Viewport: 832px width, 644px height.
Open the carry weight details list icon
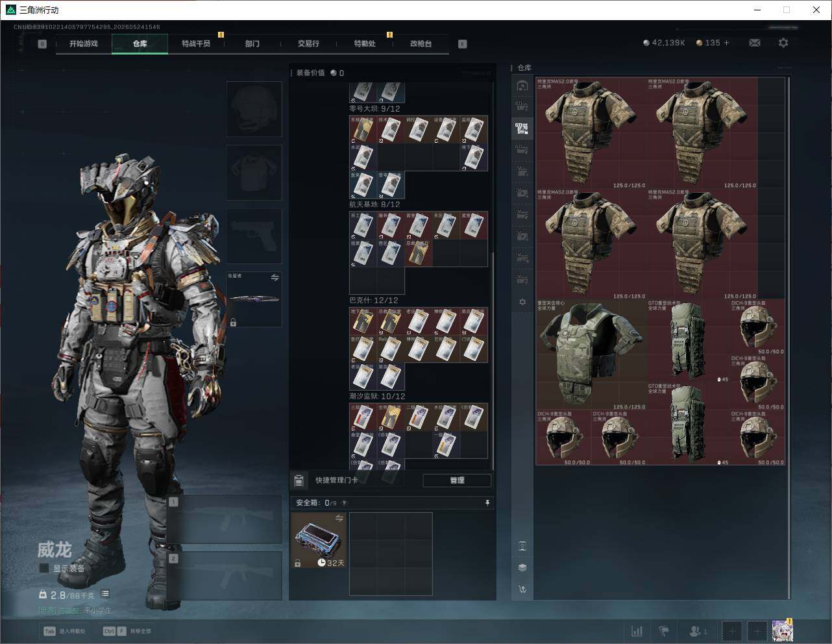coord(105,594)
